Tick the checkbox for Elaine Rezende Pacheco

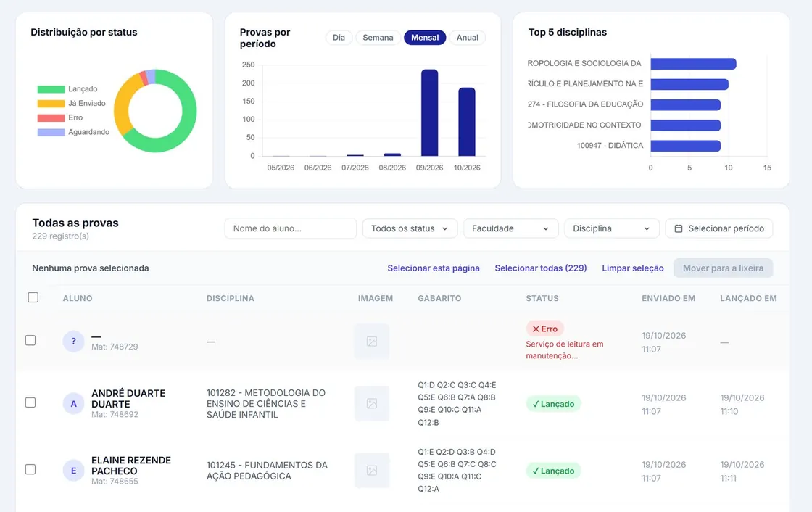point(30,469)
